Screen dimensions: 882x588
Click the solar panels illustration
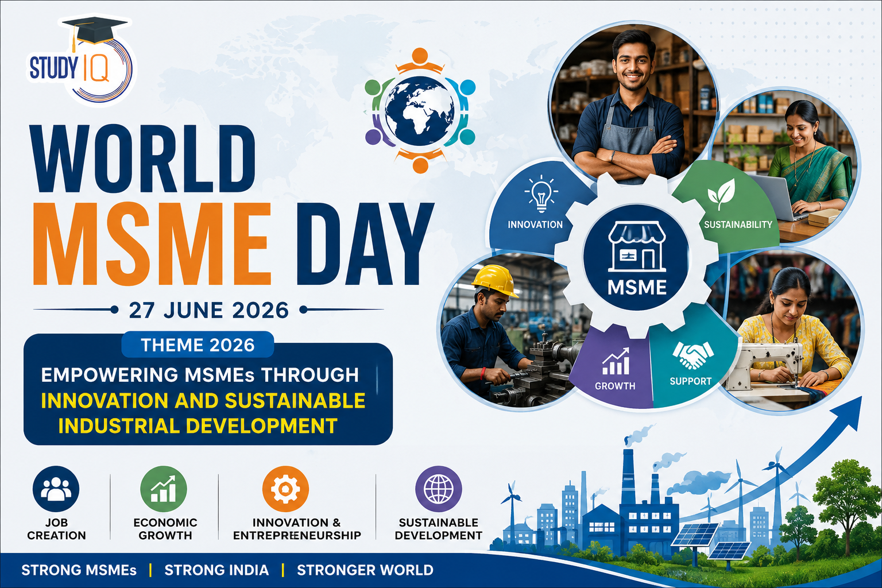(711, 541)
